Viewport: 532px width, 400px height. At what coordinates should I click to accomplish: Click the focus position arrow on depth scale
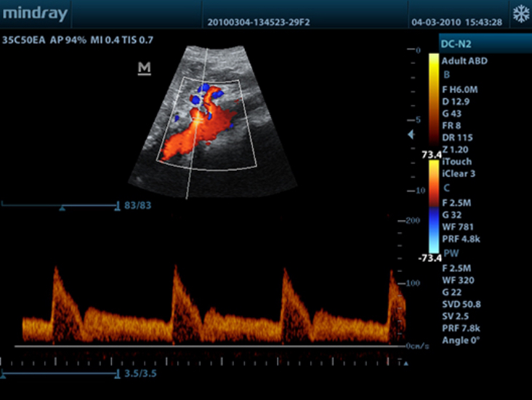(x=411, y=135)
